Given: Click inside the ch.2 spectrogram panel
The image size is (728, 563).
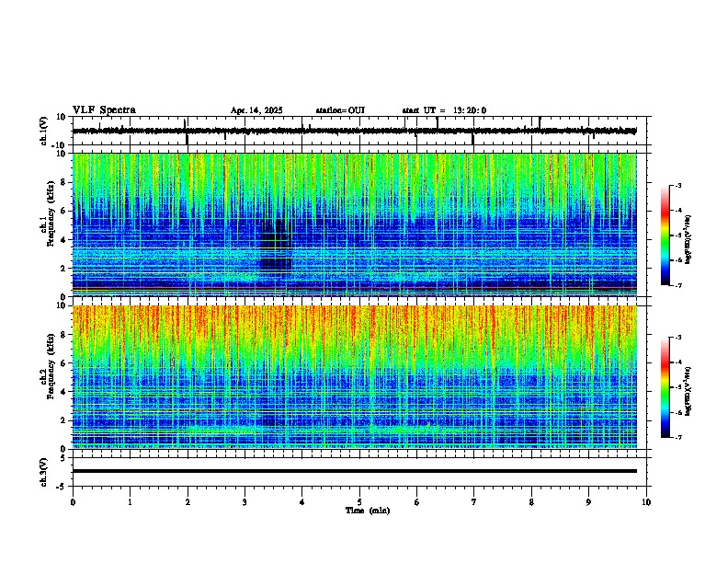Looking at the screenshot, I should 354,377.
